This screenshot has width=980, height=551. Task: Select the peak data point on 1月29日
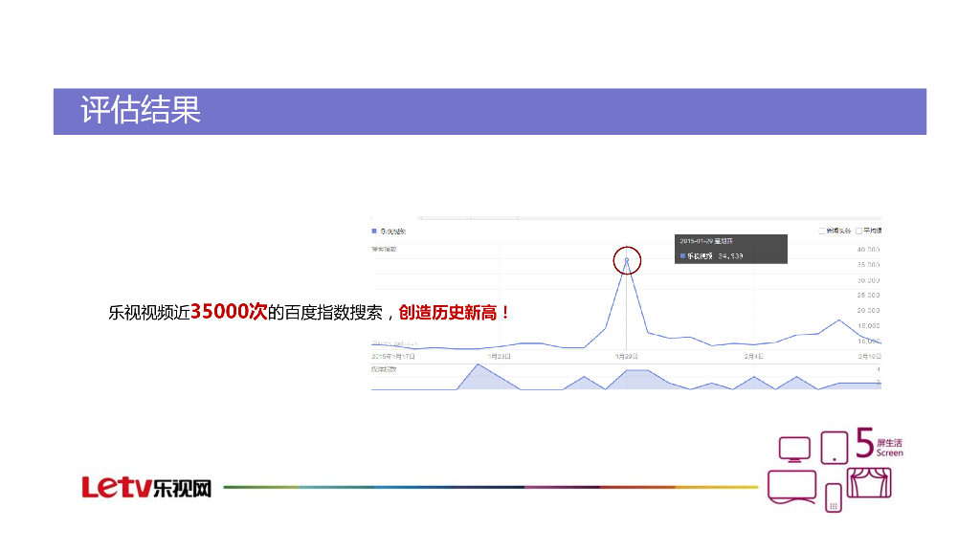point(627,260)
